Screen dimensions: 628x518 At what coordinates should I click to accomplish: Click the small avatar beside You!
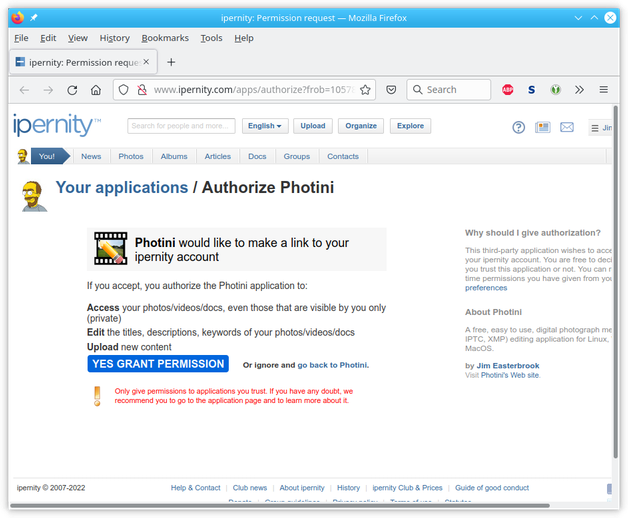[23, 156]
